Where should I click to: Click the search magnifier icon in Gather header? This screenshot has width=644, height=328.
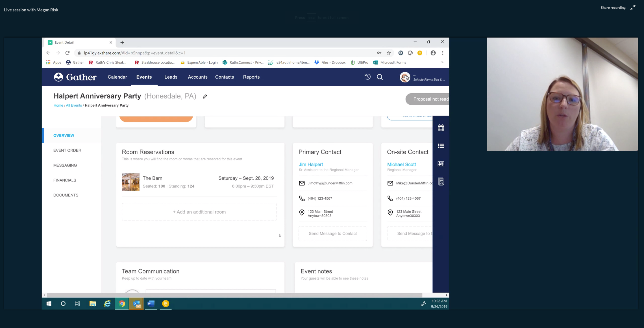click(380, 77)
